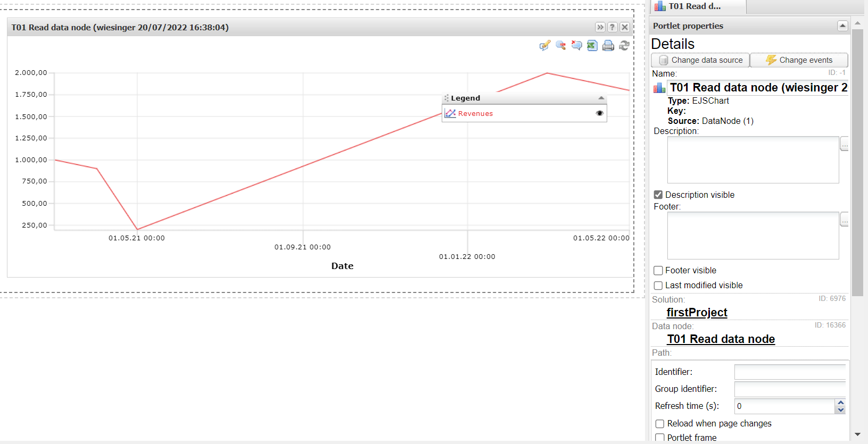Refresh the chart data

point(624,46)
